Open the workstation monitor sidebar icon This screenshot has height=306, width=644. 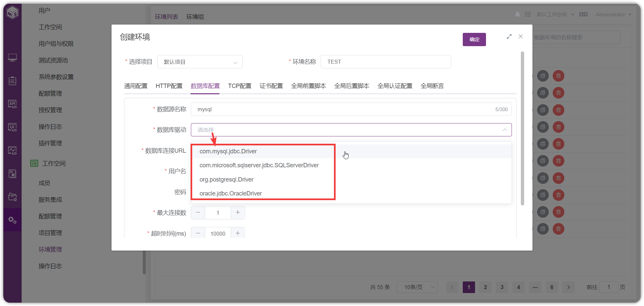click(x=12, y=58)
